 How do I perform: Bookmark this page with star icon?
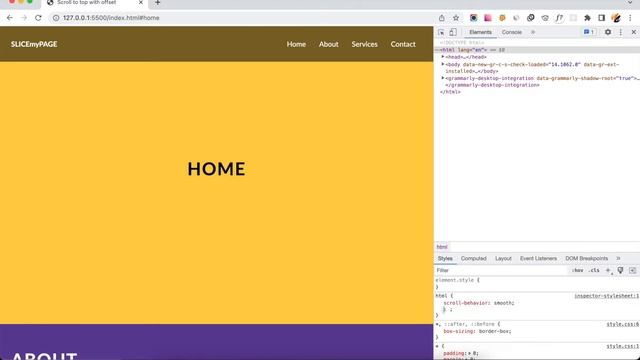click(x=456, y=18)
